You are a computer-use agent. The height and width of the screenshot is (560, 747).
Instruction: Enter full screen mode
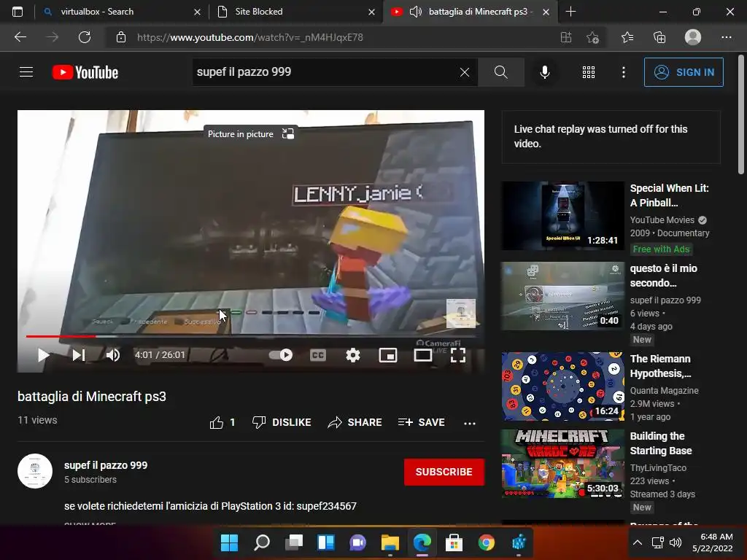pos(458,355)
